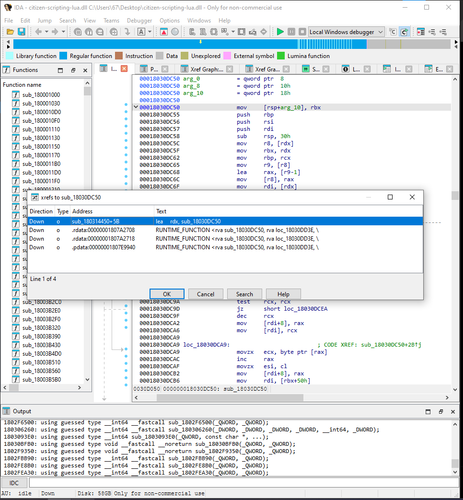Click the terminate process stop button
This screenshot has width=463, height=500.
[x=302, y=32]
